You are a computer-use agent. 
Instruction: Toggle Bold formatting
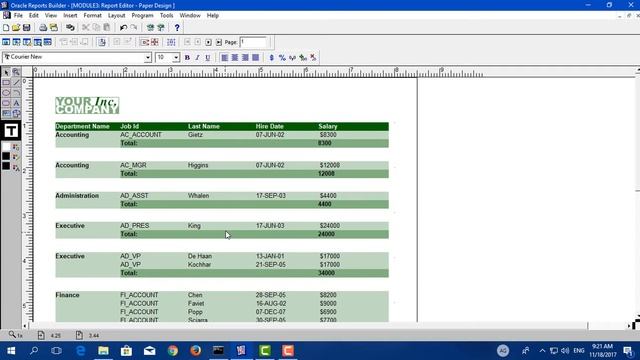(x=187, y=58)
